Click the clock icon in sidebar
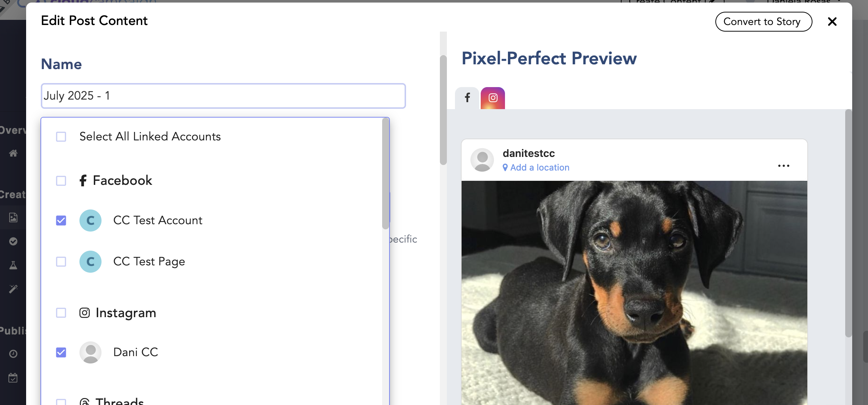Image resolution: width=868 pixels, height=405 pixels. tap(13, 354)
